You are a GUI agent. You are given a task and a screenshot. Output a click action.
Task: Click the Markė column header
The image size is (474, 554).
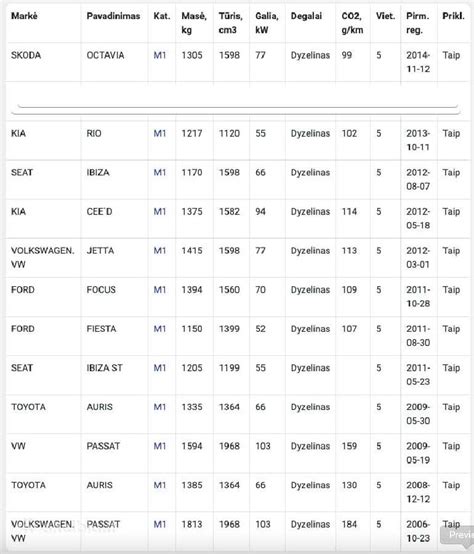tap(24, 16)
